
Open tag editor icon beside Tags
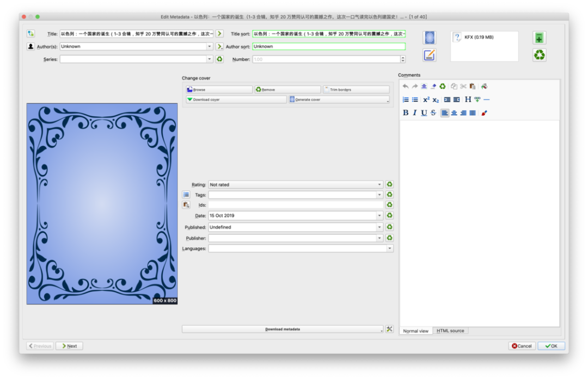[x=186, y=195]
